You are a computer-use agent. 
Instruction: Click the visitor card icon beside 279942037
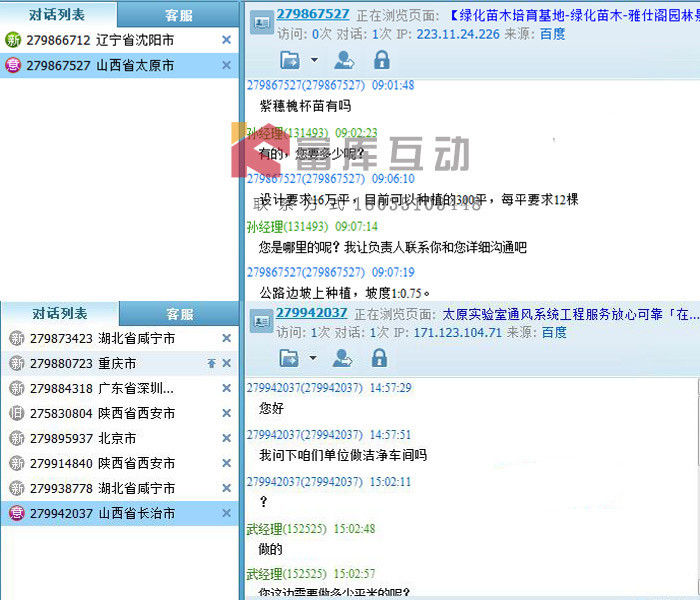[x=261, y=321]
